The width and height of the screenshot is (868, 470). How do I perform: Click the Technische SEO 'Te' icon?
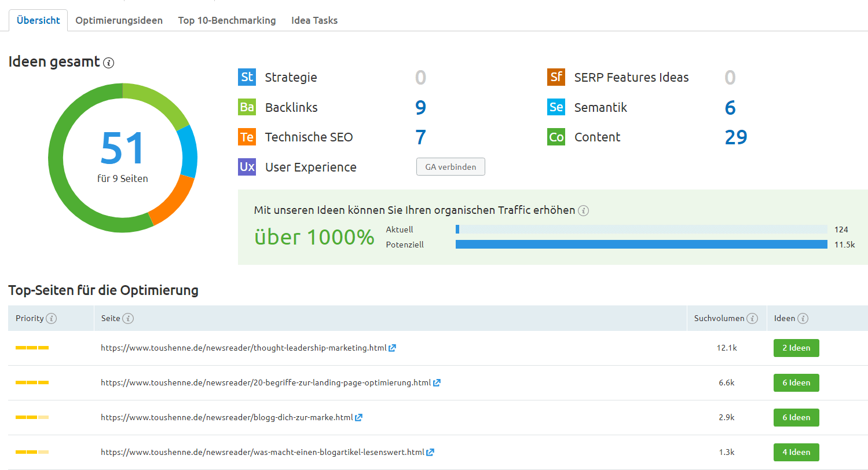pos(247,137)
